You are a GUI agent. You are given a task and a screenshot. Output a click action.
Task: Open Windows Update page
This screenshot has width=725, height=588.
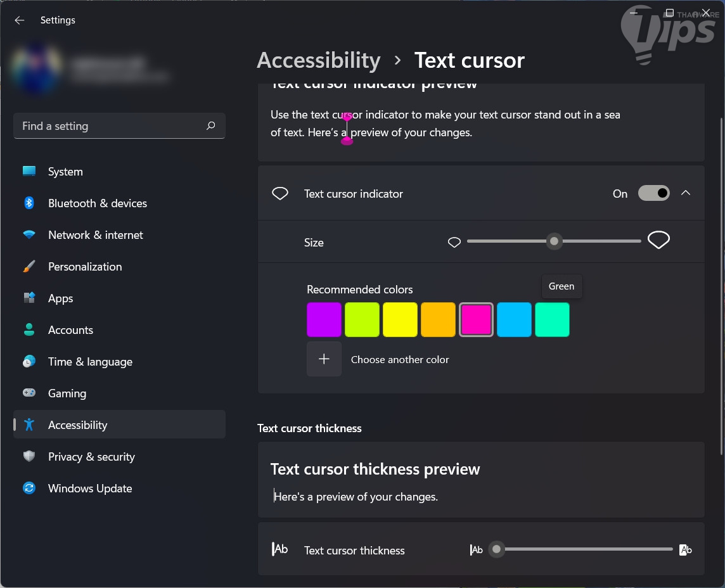pyautogui.click(x=119, y=488)
